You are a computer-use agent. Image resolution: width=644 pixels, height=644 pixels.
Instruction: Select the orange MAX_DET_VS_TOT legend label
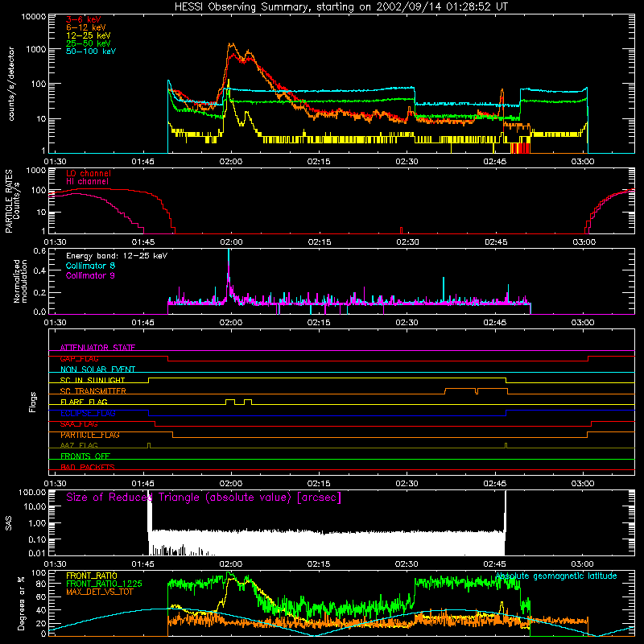click(x=99, y=592)
